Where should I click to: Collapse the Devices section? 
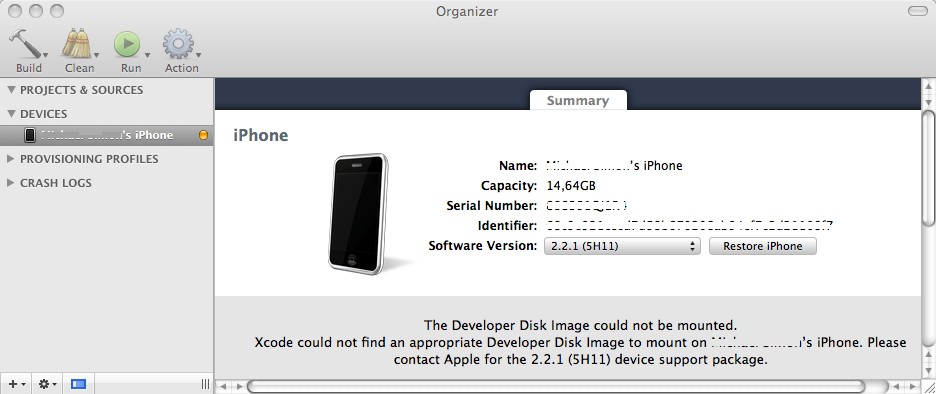11,114
